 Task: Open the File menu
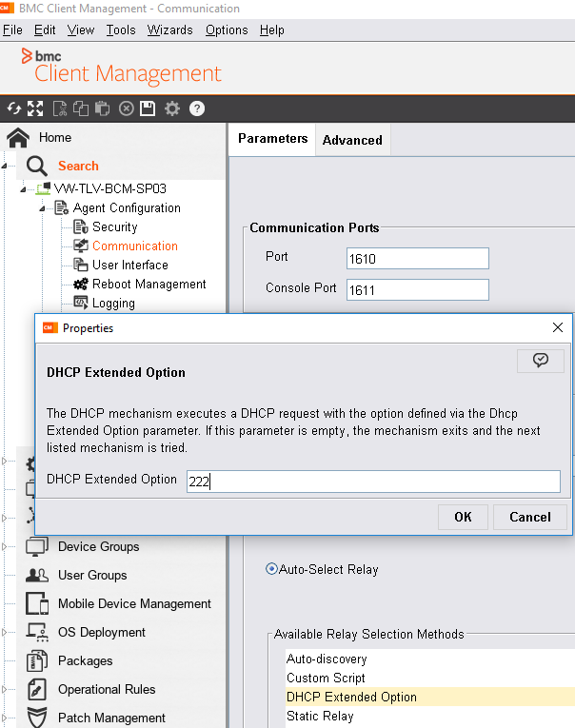click(x=12, y=30)
